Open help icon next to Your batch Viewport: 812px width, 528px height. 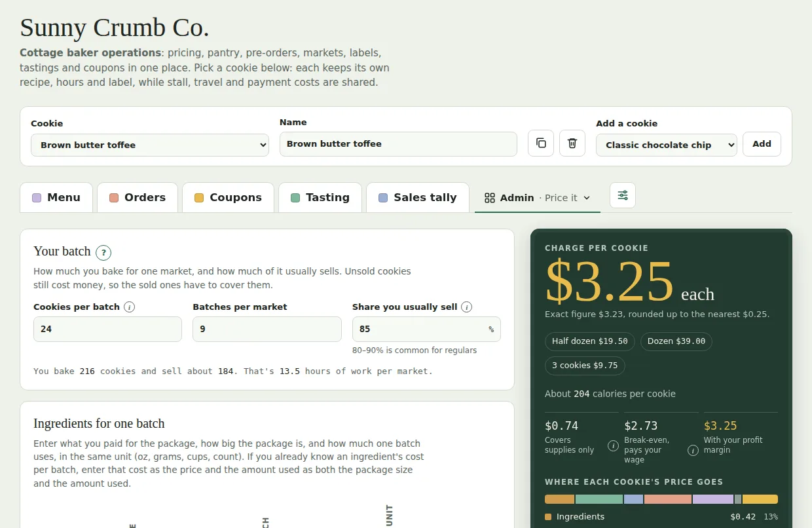click(103, 252)
